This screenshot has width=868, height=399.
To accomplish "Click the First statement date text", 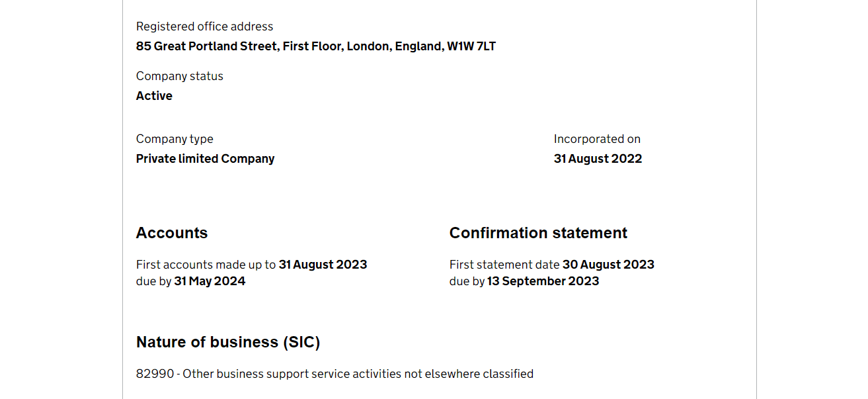I will point(504,265).
